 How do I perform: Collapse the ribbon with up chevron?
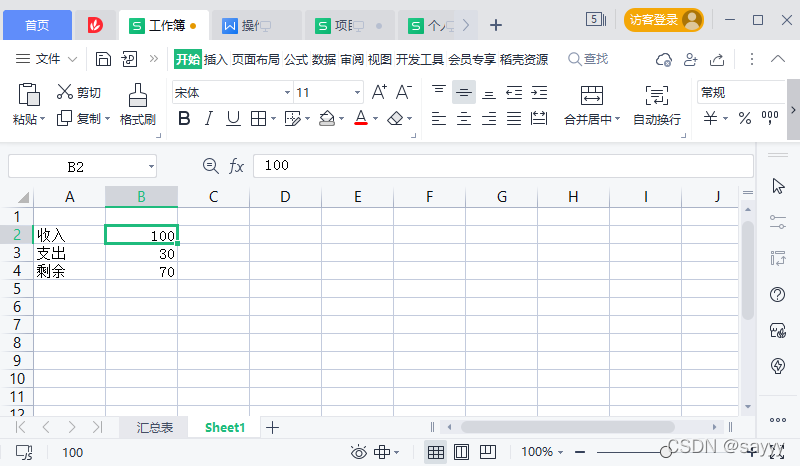coord(778,59)
